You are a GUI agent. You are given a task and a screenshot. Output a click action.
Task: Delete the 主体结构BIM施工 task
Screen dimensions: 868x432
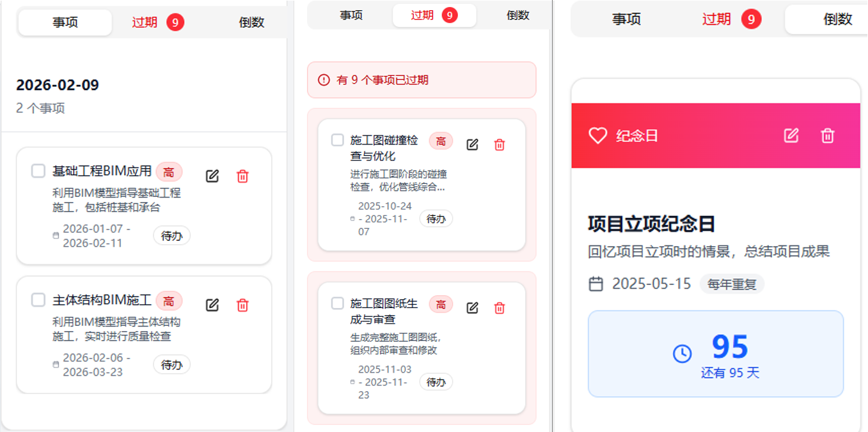(x=242, y=305)
